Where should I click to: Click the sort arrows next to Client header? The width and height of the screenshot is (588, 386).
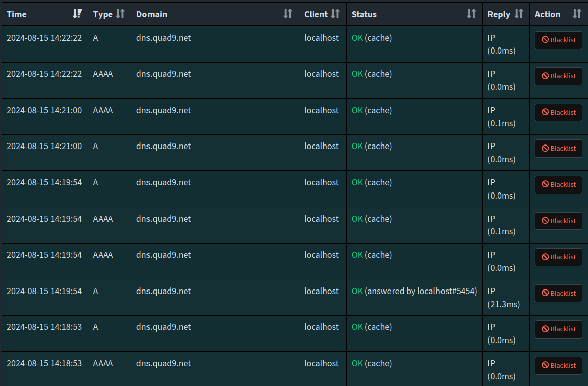tap(335, 14)
